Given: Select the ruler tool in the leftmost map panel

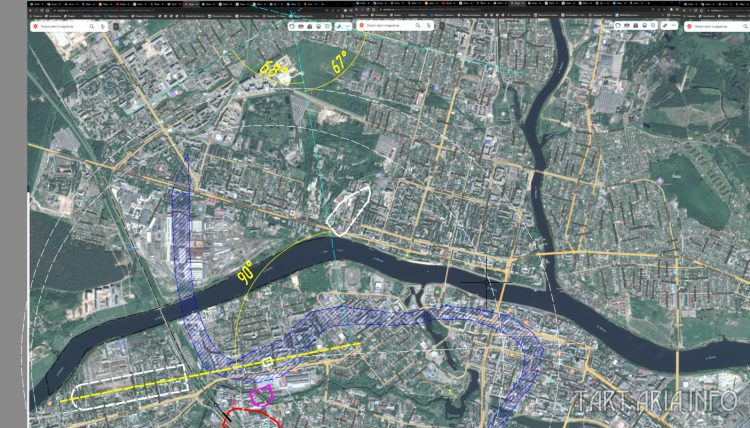Looking at the screenshot, I should click(x=339, y=26).
